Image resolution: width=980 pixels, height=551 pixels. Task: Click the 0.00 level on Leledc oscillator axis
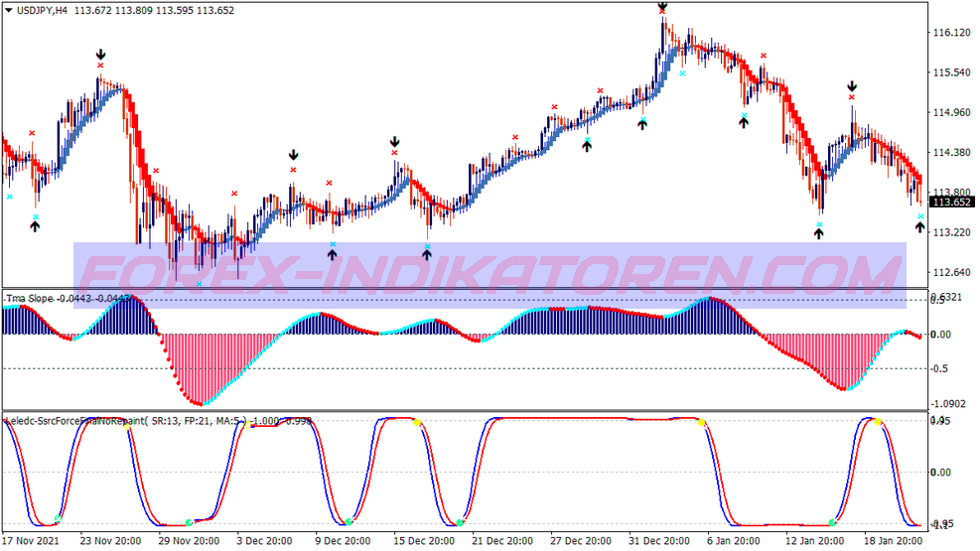click(940, 473)
